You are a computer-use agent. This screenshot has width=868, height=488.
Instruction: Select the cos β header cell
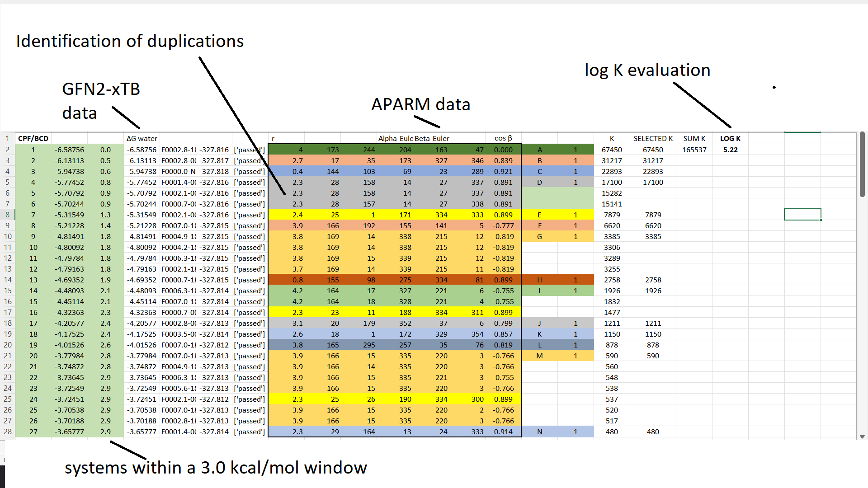pos(503,138)
